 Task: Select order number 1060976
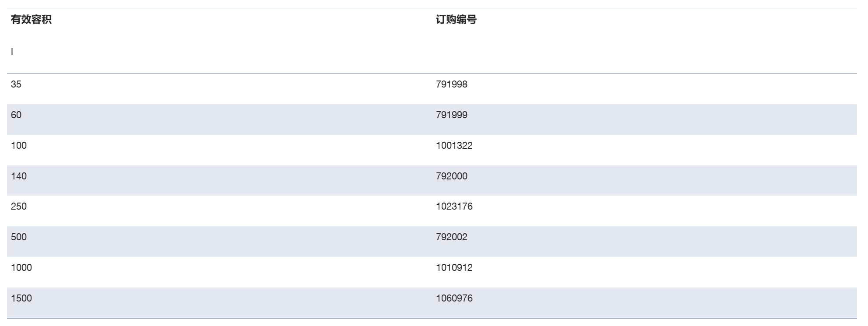454,298
